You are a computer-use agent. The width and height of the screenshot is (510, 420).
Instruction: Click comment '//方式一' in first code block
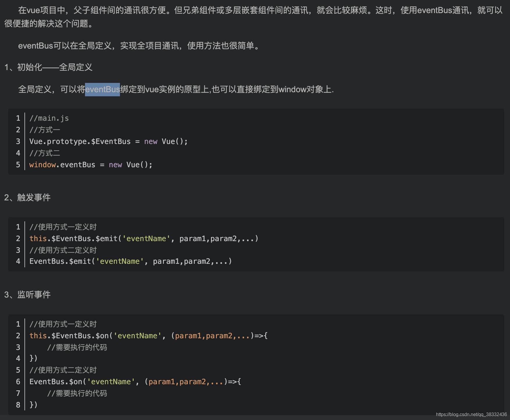coord(45,130)
